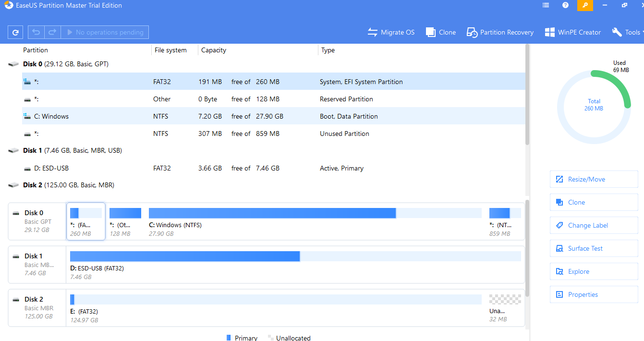Open WinPE Creator
This screenshot has width=644, height=341.
pos(572,32)
